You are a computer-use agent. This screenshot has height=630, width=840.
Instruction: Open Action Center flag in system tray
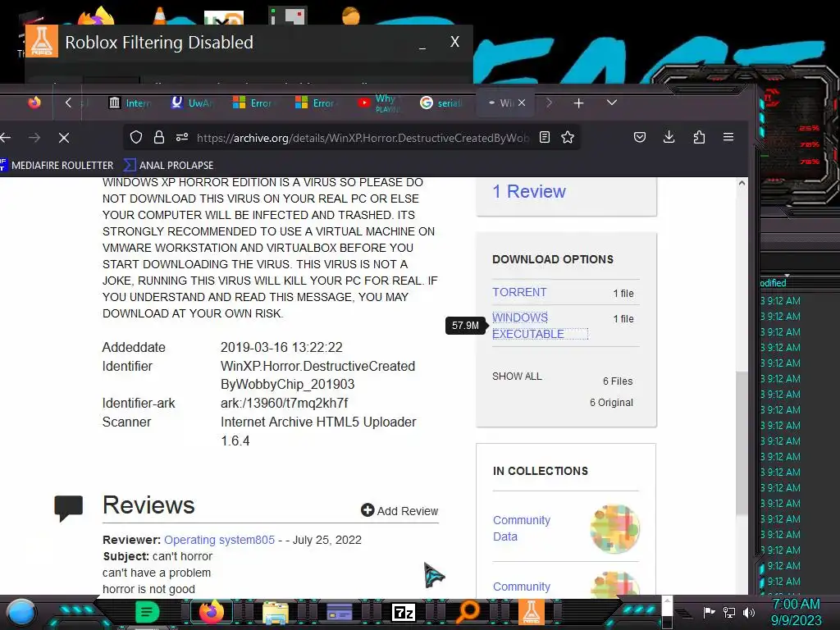click(709, 612)
